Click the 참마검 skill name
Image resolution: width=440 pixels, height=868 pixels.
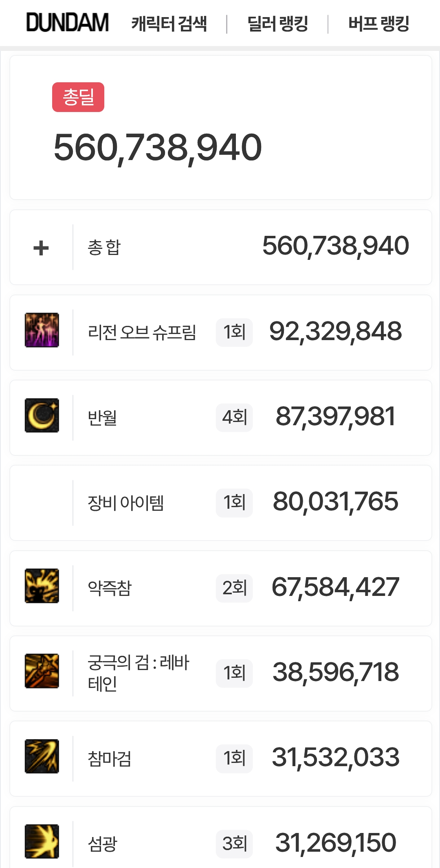click(110, 758)
